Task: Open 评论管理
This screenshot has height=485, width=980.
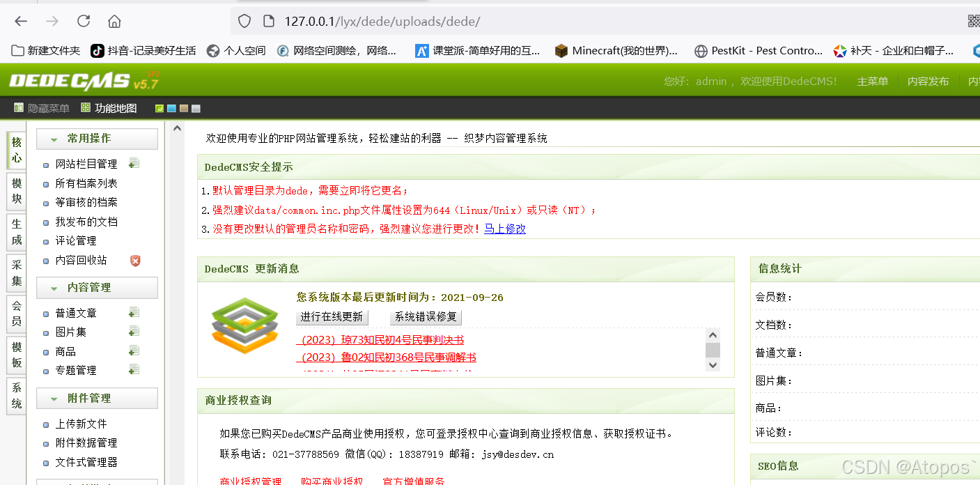Action: 76,240
